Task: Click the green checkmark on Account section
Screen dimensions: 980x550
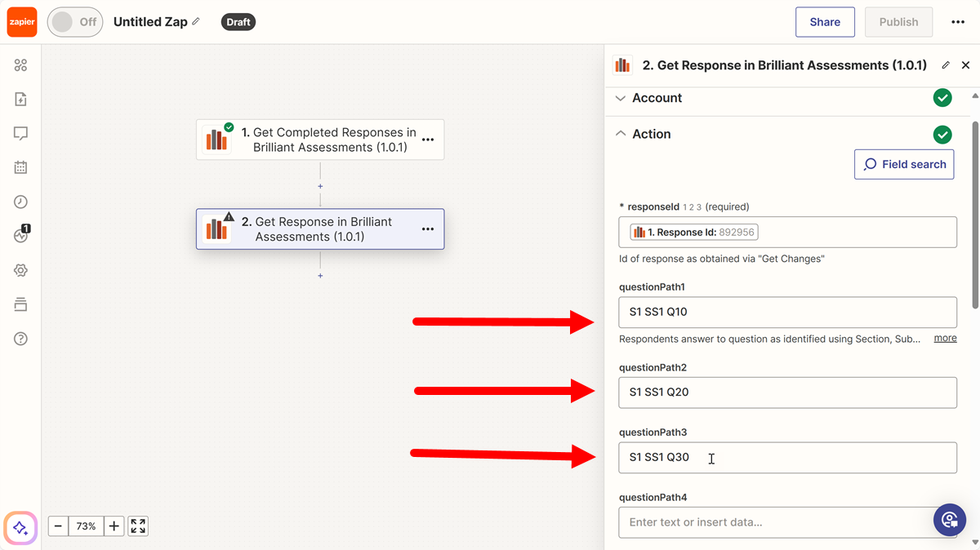Action: (942, 97)
